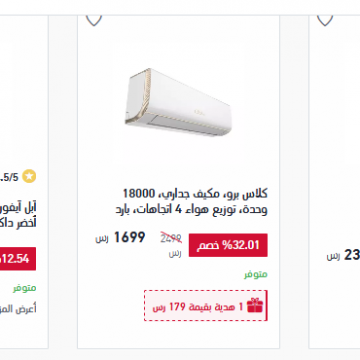
Task: Click the 32.01% خصم discount badge
Action: [228, 245]
